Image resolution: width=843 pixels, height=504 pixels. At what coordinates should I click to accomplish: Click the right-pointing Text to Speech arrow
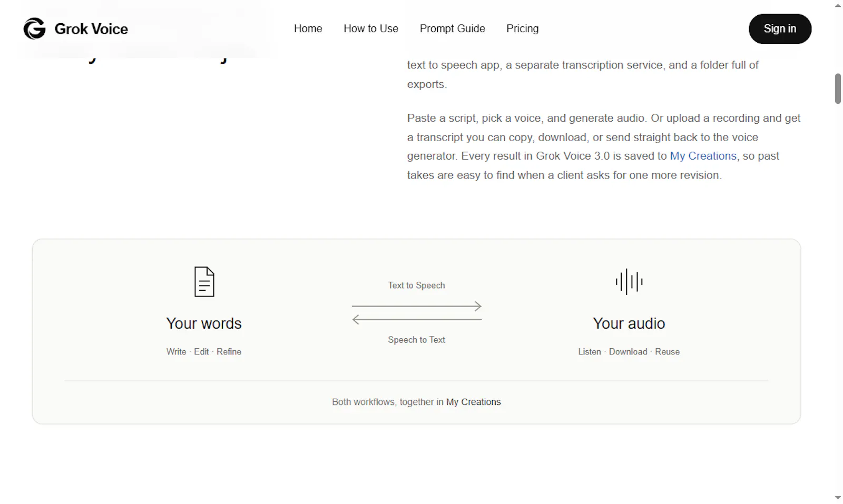click(417, 306)
